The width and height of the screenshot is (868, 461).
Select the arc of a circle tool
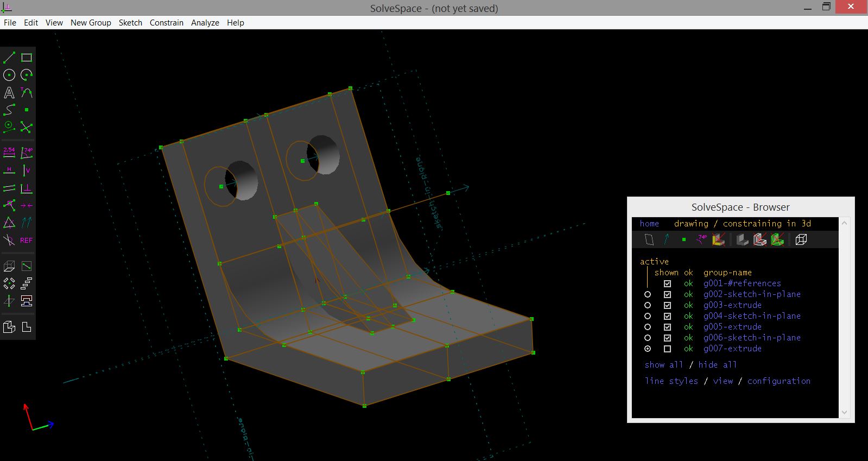tap(27, 75)
